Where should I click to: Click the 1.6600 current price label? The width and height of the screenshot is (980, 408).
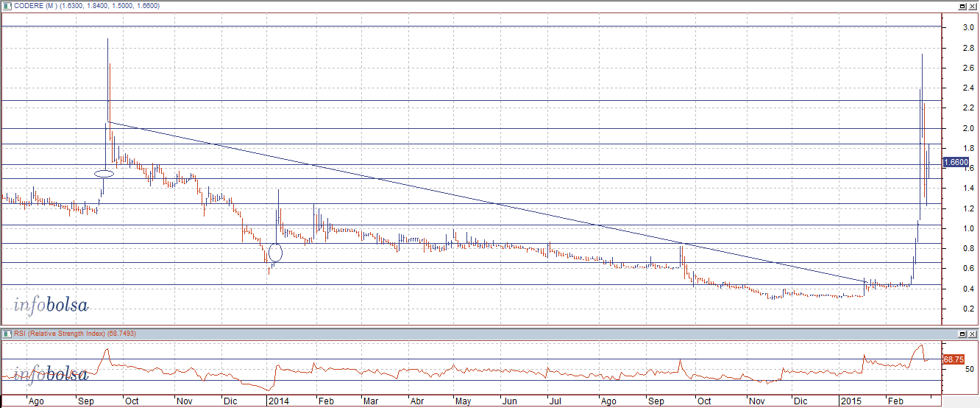(x=955, y=163)
